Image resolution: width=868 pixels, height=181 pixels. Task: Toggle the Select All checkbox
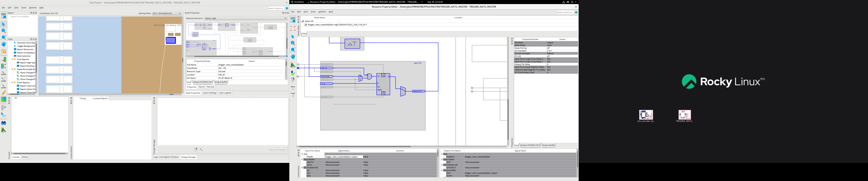(x=303, y=21)
